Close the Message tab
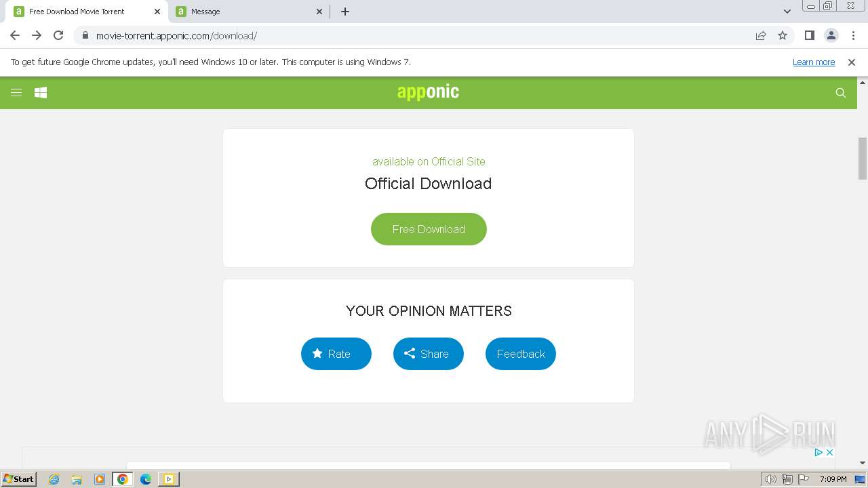The image size is (868, 488). pyautogui.click(x=320, y=12)
